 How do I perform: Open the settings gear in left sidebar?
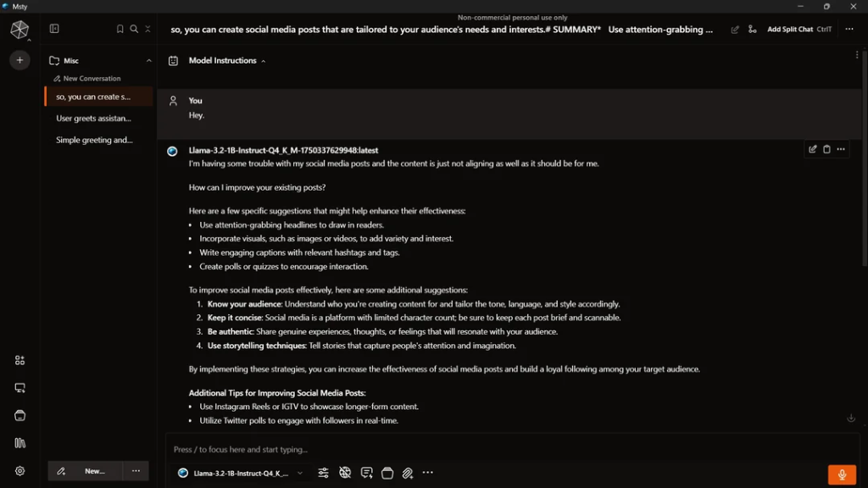[19, 471]
